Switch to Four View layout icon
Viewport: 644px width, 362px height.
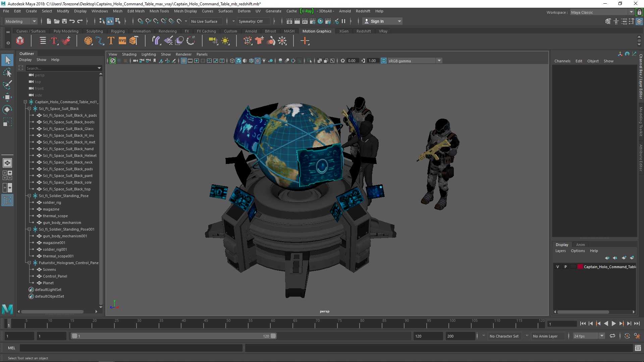point(7,175)
